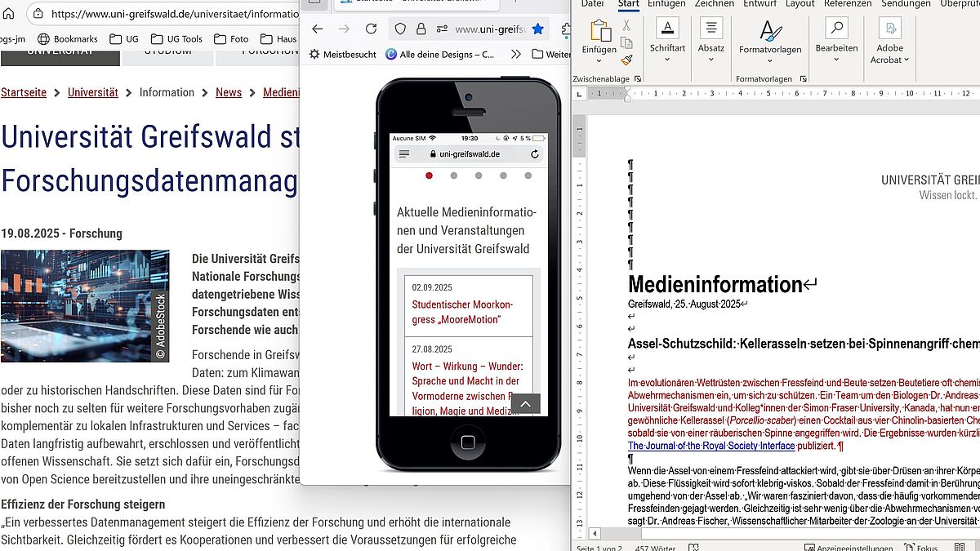Select the first red carousel dot
Image resolution: width=980 pixels, height=551 pixels.
pos(430,176)
